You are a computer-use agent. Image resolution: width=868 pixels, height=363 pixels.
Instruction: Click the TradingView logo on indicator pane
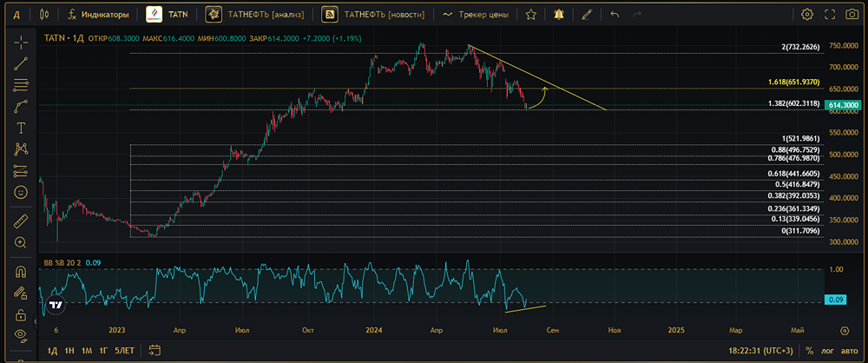[56, 305]
